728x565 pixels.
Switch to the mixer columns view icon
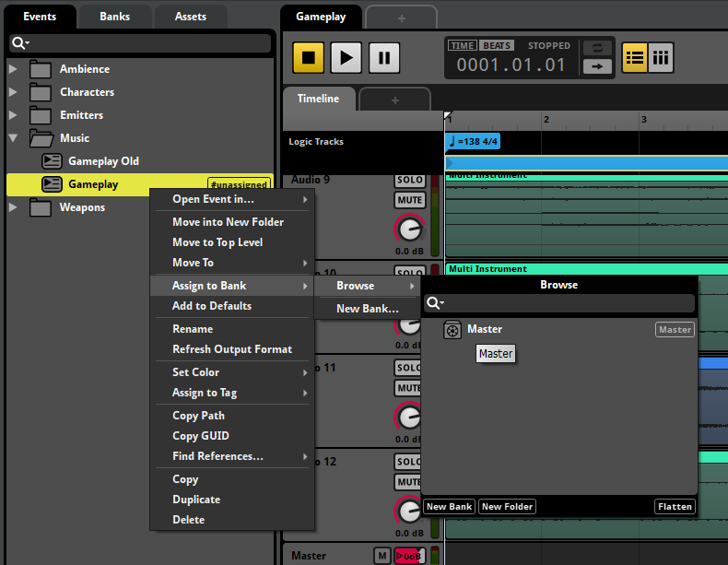tap(661, 57)
